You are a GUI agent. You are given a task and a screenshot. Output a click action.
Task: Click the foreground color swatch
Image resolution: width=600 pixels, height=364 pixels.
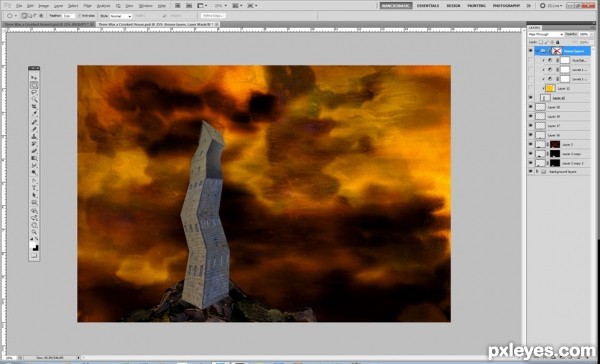click(x=33, y=245)
